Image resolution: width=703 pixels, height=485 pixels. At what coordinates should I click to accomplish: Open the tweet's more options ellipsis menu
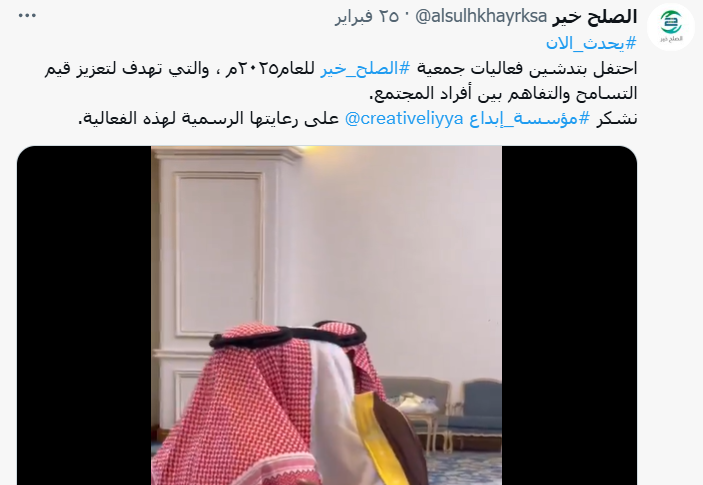tap(27, 16)
